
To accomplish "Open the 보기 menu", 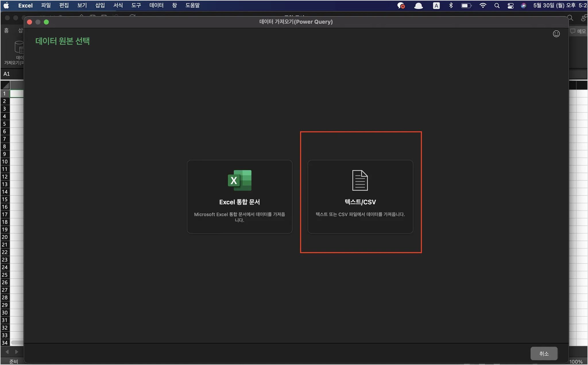I will 82,5.
